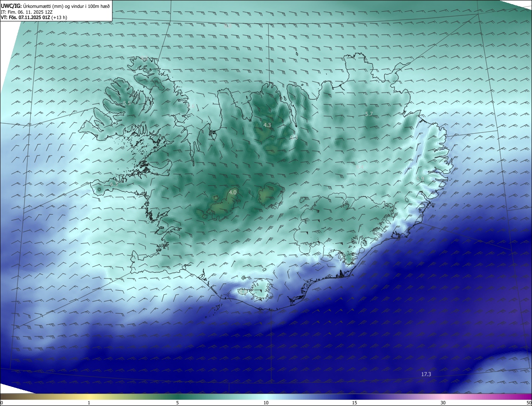Viewport: 532px width, 406px height.
Task: Click the '0' label on the color scale
Action: pyautogui.click(x=2, y=403)
